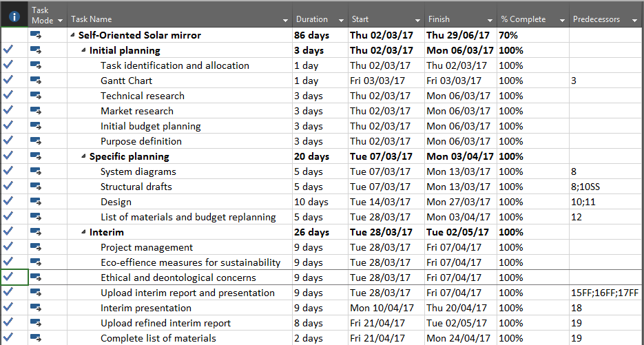Click the completed checkmark for Technical research

[x=8, y=96]
